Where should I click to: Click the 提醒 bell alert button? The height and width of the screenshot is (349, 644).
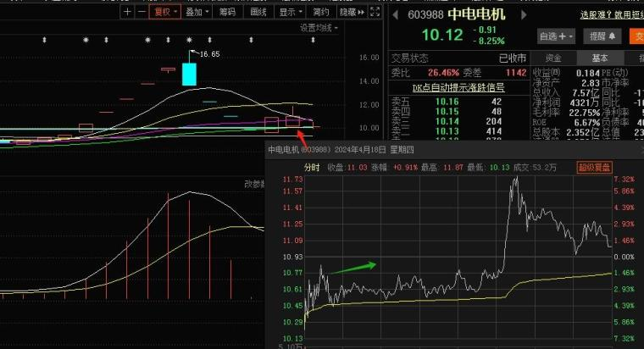tap(602, 36)
